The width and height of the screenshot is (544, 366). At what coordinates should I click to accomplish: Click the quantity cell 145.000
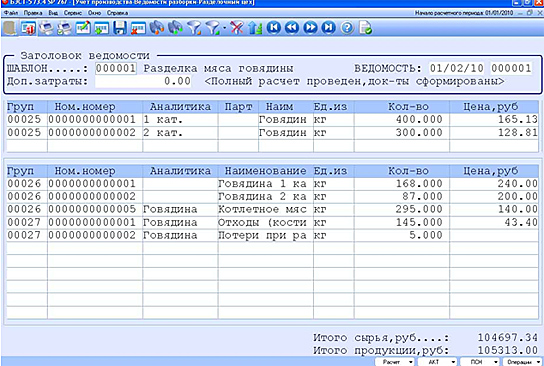click(x=402, y=222)
